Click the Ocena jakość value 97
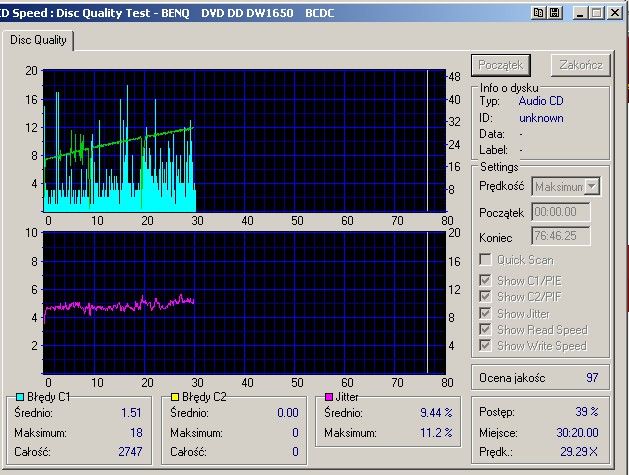629x475 pixels. click(x=592, y=378)
